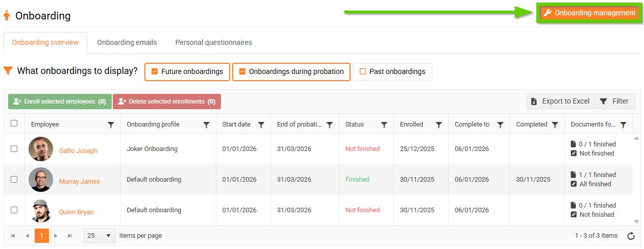This screenshot has height=249, width=644.
Task: Open the End of probation column filter
Action: point(330,124)
